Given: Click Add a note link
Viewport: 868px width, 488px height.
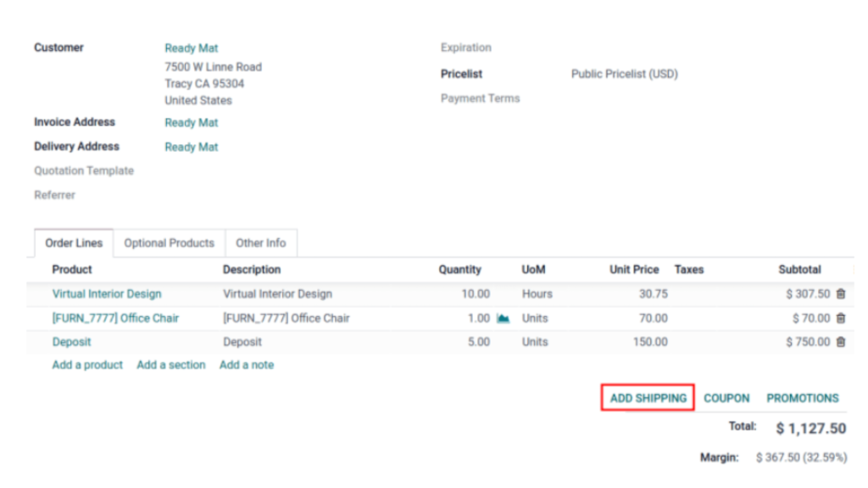Looking at the screenshot, I should pyautogui.click(x=247, y=365).
